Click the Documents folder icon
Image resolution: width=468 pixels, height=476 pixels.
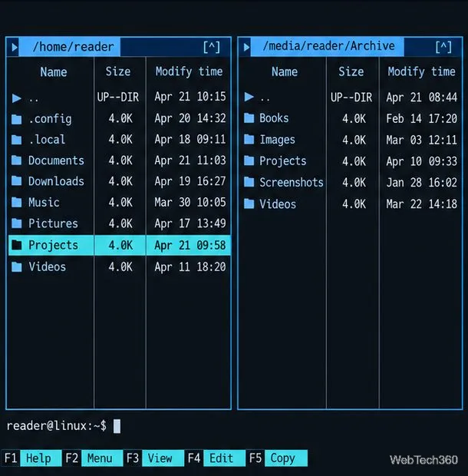point(17,160)
